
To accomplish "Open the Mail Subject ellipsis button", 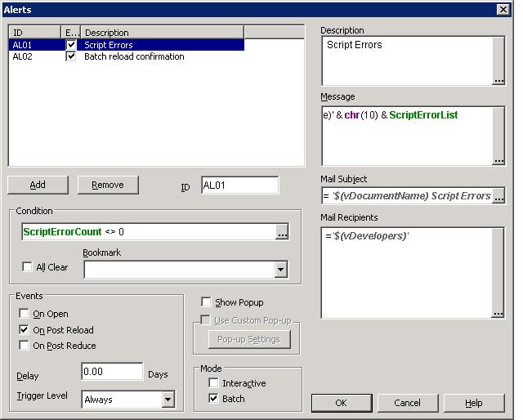I will point(498,196).
